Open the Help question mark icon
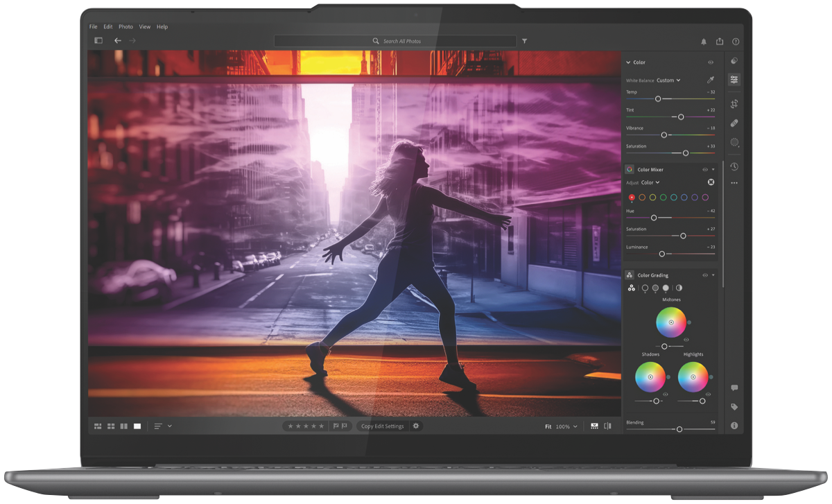The width and height of the screenshot is (832, 504). point(736,42)
